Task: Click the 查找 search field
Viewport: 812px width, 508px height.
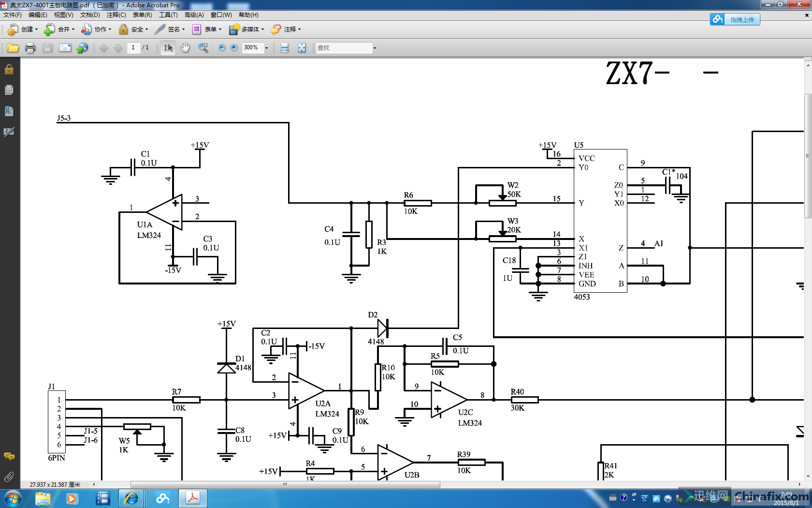Action: pos(344,48)
